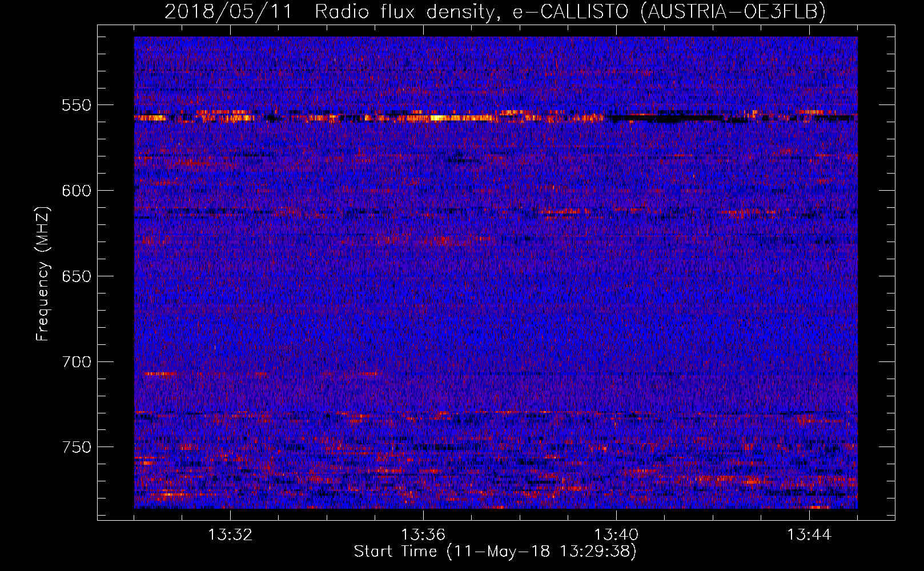Screen dimensions: 924x571
Task: Click the 550 frequency tick label
Action: [x=77, y=105]
